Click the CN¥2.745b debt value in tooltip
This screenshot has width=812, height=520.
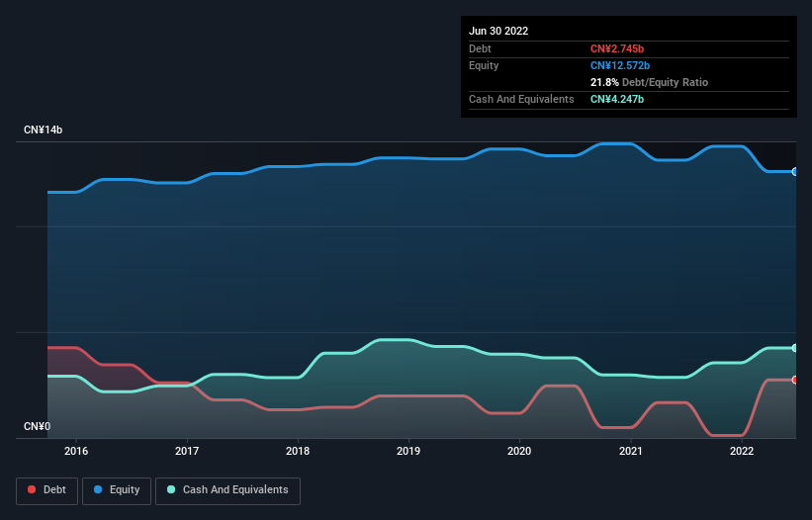(x=617, y=48)
